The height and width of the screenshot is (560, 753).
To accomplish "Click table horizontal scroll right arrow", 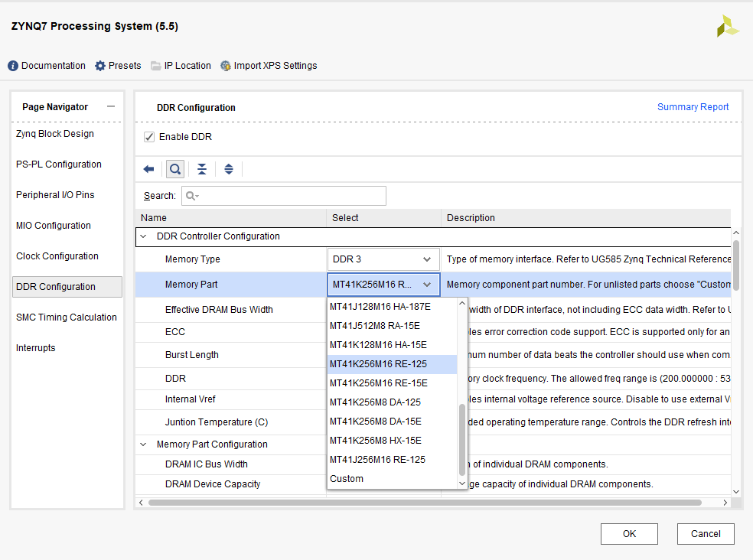I will pyautogui.click(x=725, y=503).
